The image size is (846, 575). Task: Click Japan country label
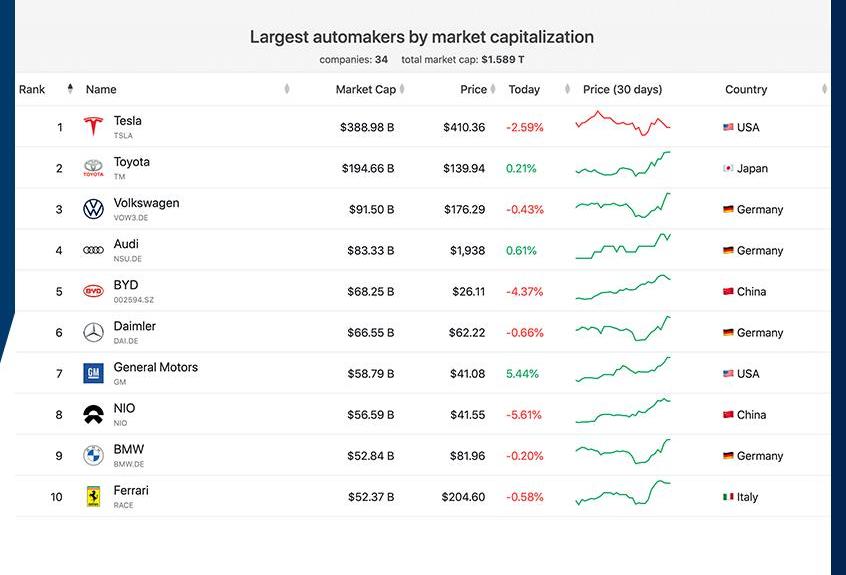coord(752,168)
